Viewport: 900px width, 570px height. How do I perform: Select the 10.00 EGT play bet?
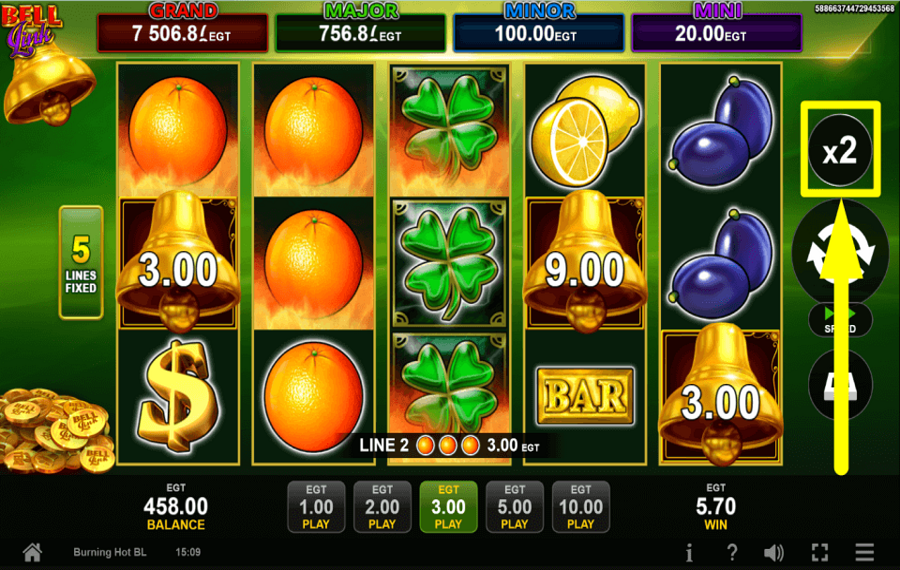pos(581,507)
